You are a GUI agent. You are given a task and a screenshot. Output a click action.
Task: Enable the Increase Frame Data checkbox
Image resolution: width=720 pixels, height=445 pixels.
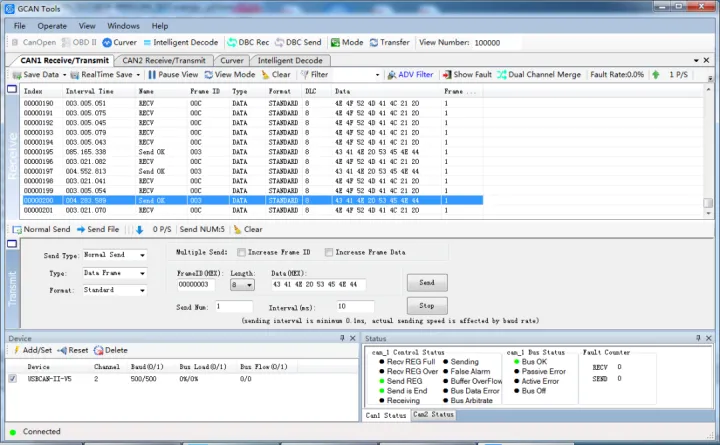click(330, 253)
